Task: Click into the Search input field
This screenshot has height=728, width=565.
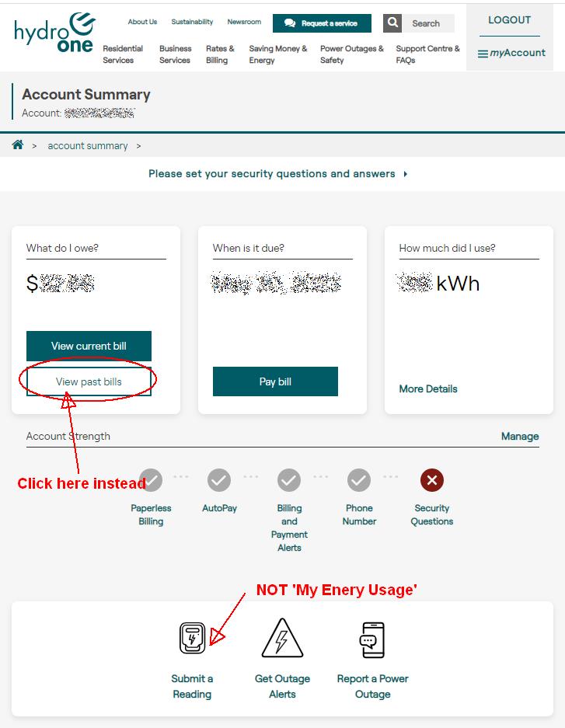Action: pos(428,23)
